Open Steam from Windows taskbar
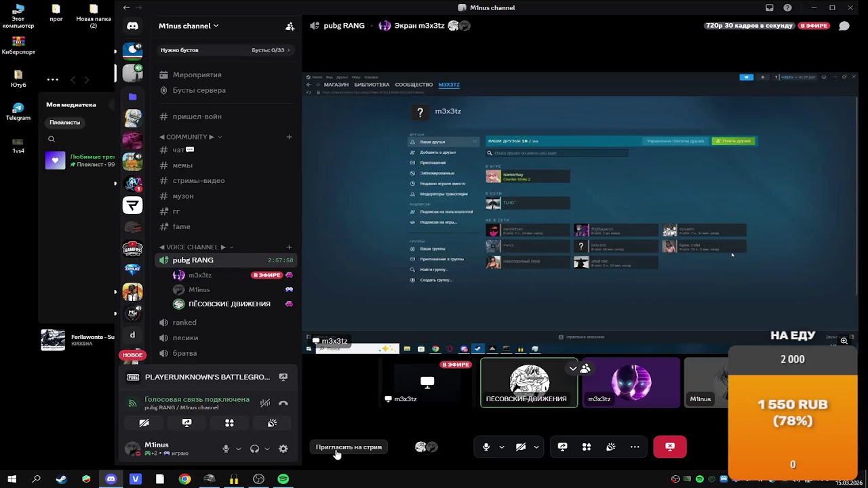 coord(61,479)
